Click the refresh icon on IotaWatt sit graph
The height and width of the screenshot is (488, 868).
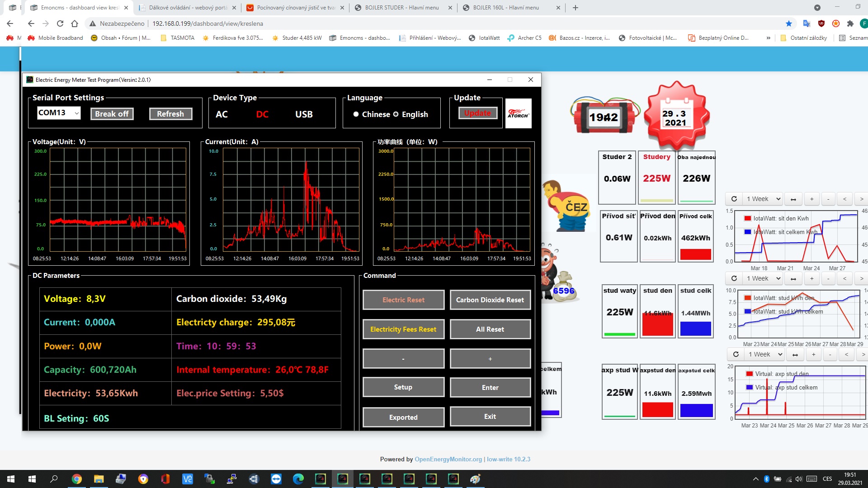734,199
